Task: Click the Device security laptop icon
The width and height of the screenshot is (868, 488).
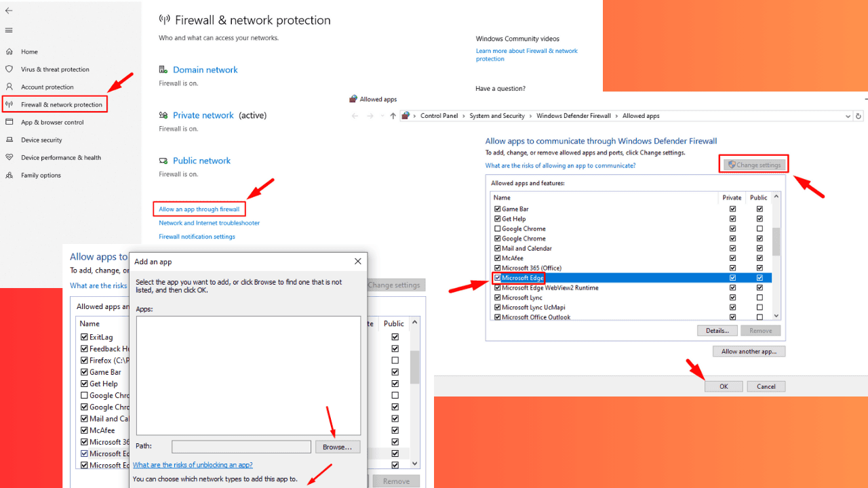Action: [x=9, y=140]
